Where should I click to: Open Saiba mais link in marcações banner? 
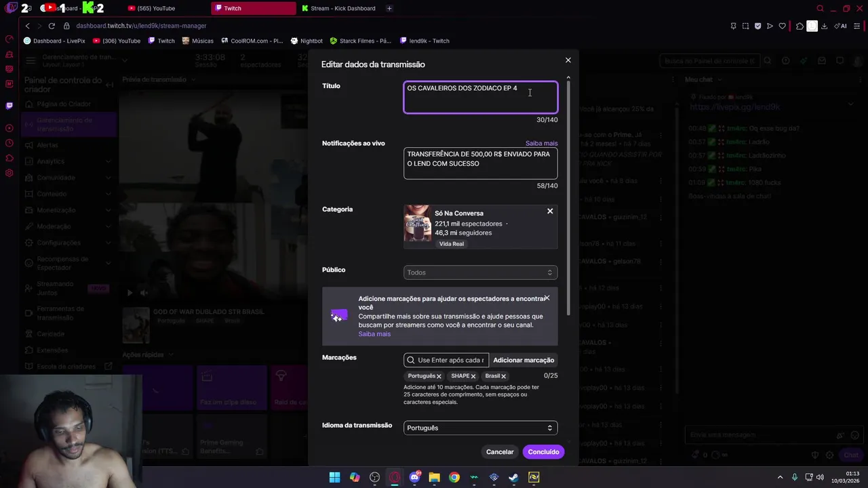coord(374,334)
